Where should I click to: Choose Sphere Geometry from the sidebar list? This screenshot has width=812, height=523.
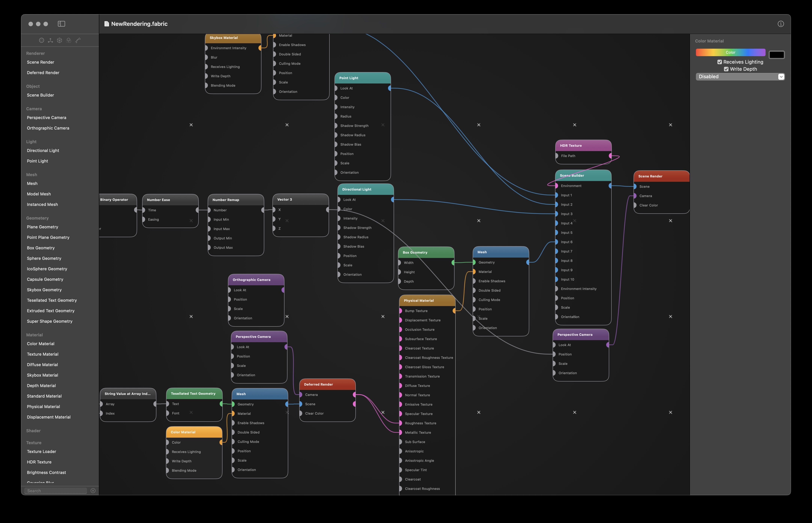(44, 259)
